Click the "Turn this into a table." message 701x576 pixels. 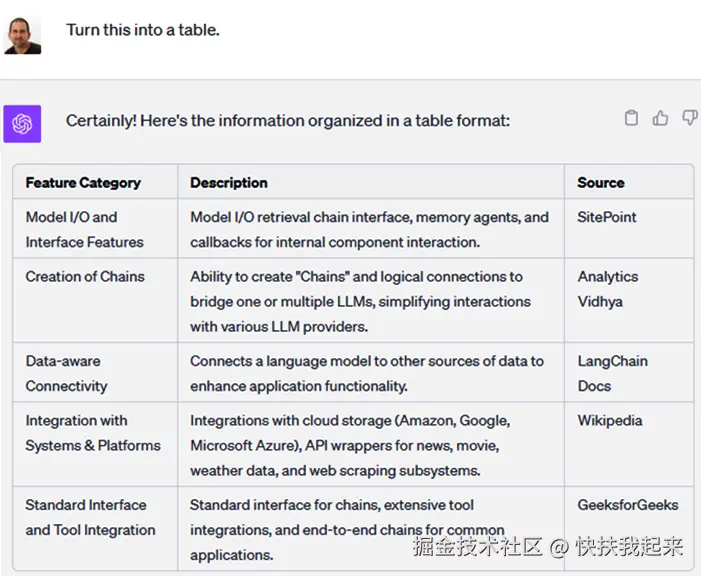[142, 30]
